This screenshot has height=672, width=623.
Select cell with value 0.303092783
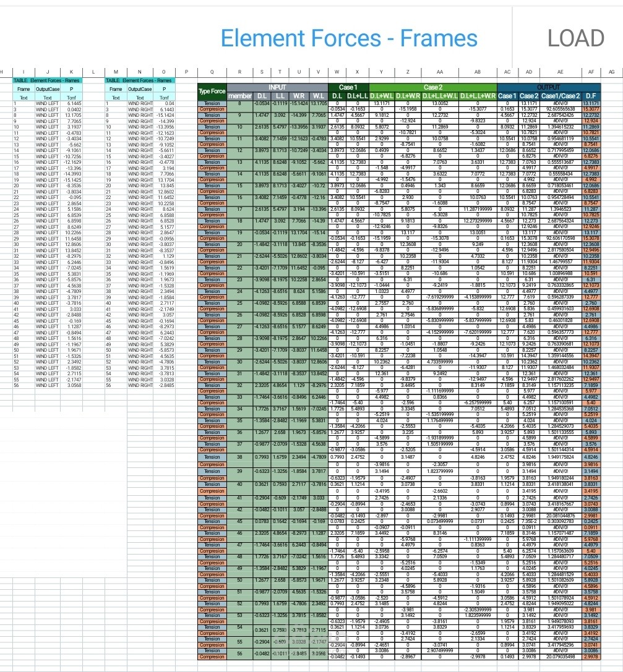click(560, 522)
